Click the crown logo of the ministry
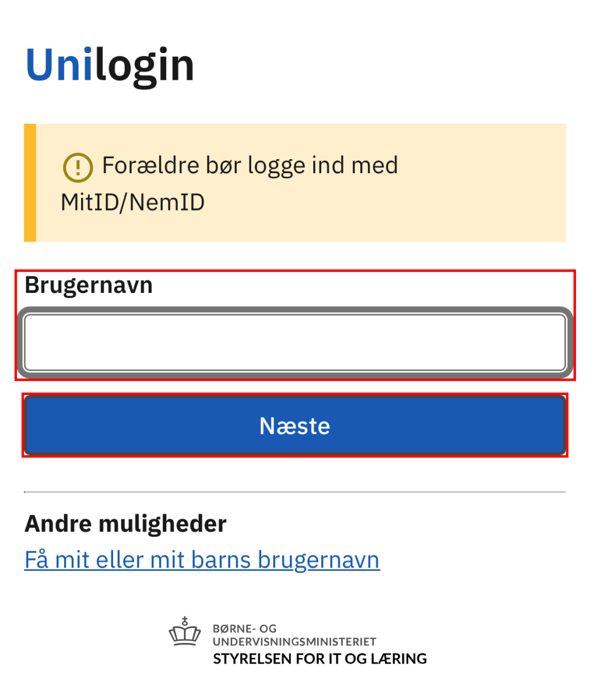Image resolution: width=590 pixels, height=700 pixels. pyautogui.click(x=185, y=635)
